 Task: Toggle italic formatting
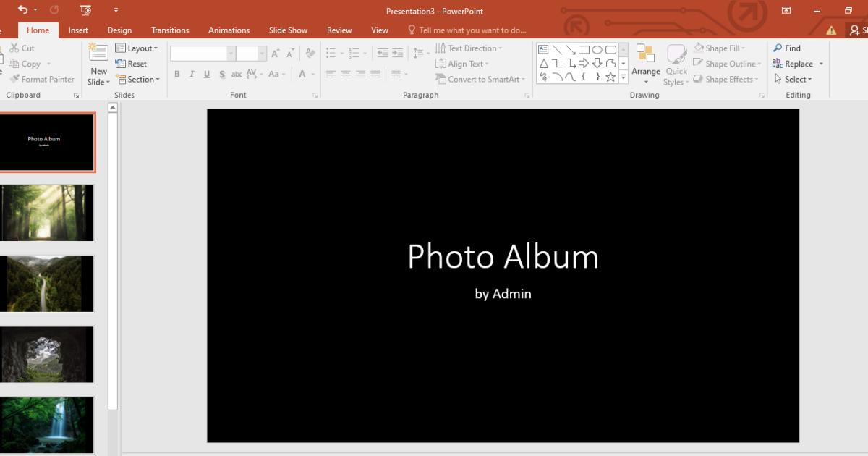tap(191, 73)
